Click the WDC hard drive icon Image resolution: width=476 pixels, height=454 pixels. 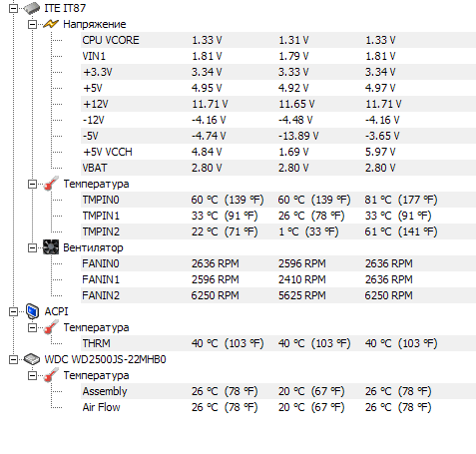click(x=32, y=359)
